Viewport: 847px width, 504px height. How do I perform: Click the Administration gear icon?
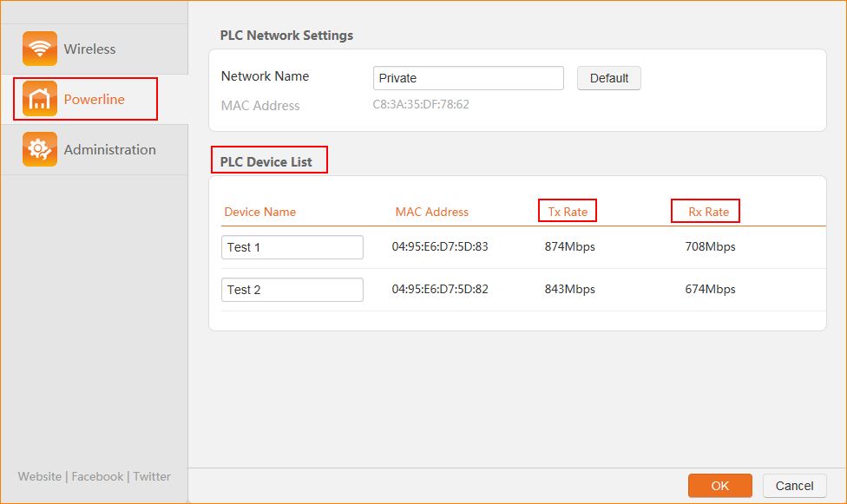40,149
